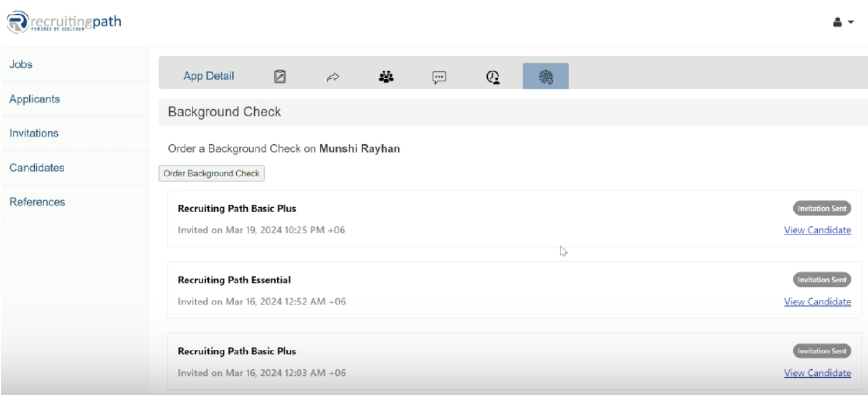Click the Recruiting Path Essential package title
The image size is (868, 395).
point(234,280)
